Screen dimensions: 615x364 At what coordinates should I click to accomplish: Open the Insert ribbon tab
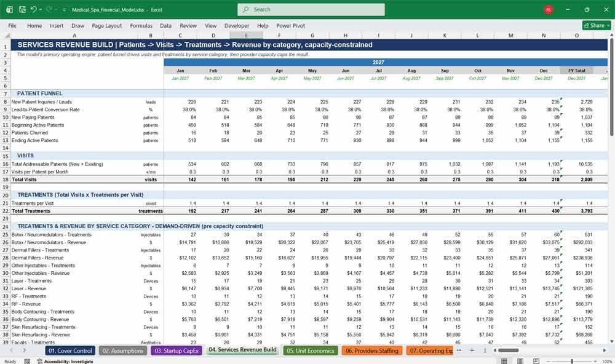[x=57, y=25]
